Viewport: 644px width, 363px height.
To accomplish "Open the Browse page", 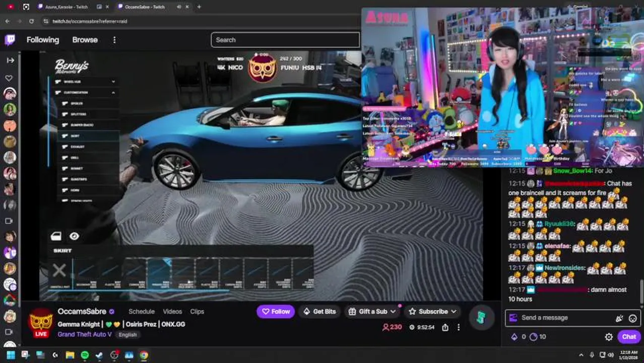I will (x=85, y=40).
